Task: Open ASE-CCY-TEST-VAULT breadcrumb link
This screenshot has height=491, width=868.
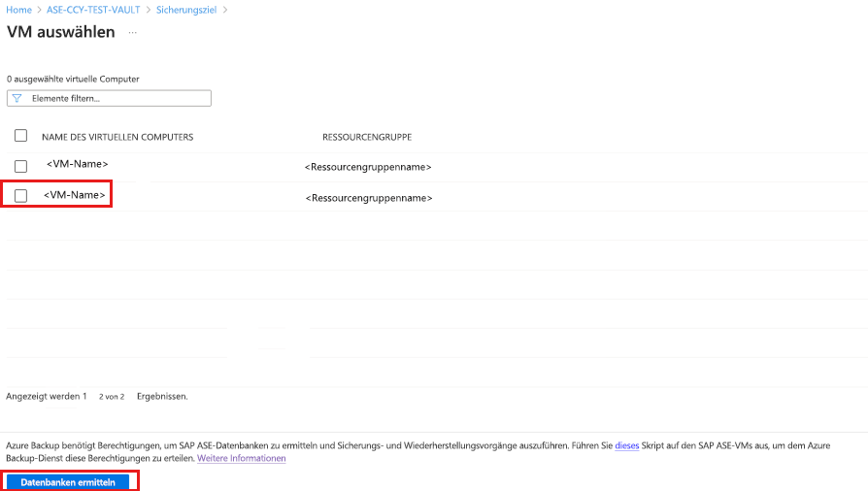Action: coord(93,10)
